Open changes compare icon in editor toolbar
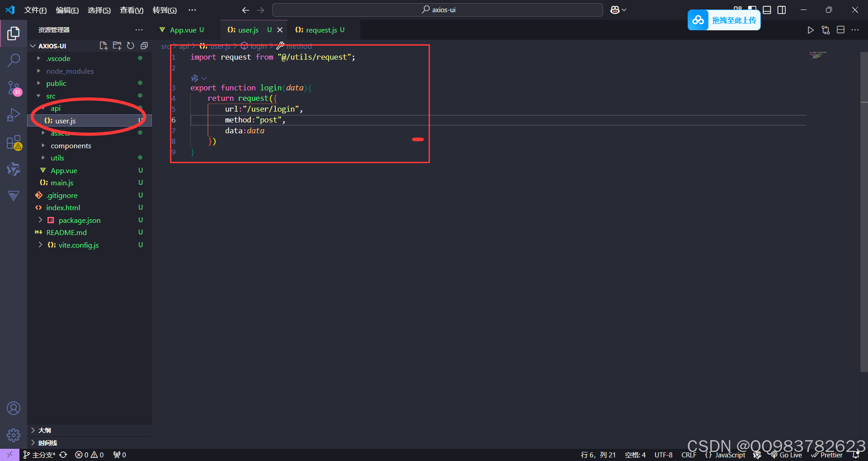This screenshot has width=868, height=461. point(826,30)
